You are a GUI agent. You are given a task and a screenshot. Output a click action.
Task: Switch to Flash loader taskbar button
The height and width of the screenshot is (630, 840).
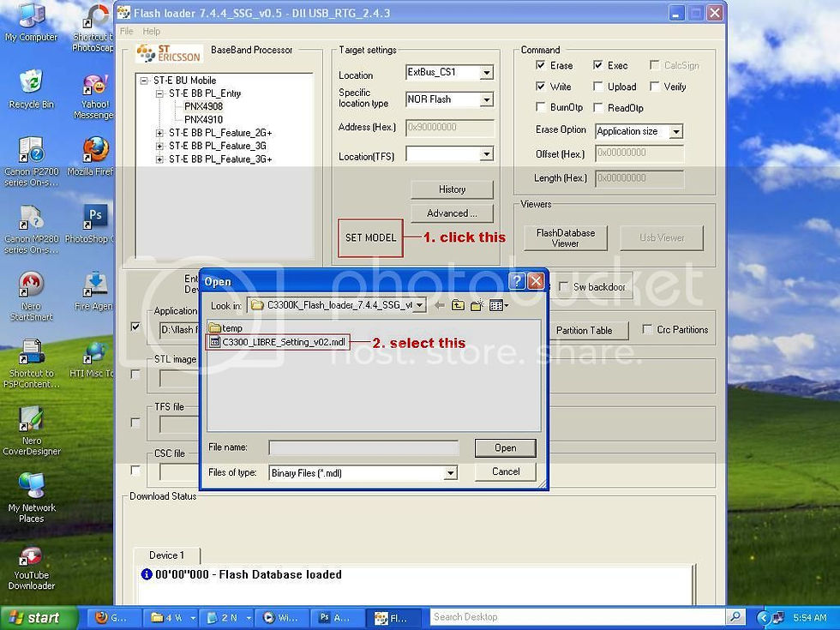tap(395, 618)
